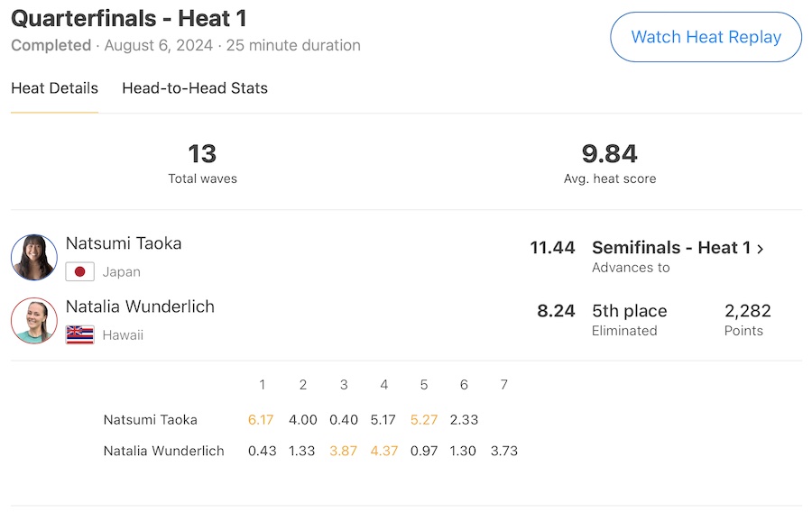Click the 13 total waves stat
Viewport: 812px width, 512px height.
(x=202, y=154)
